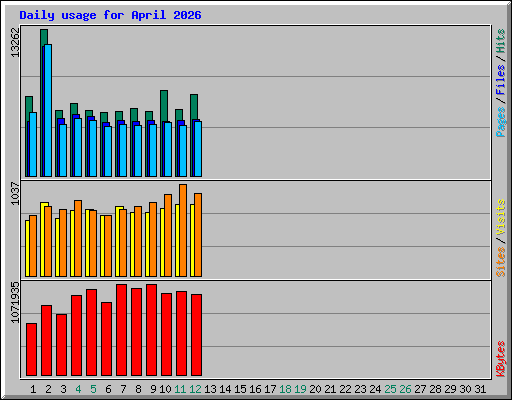
Task: Select day 2 on the date axis
Action: click(x=48, y=389)
